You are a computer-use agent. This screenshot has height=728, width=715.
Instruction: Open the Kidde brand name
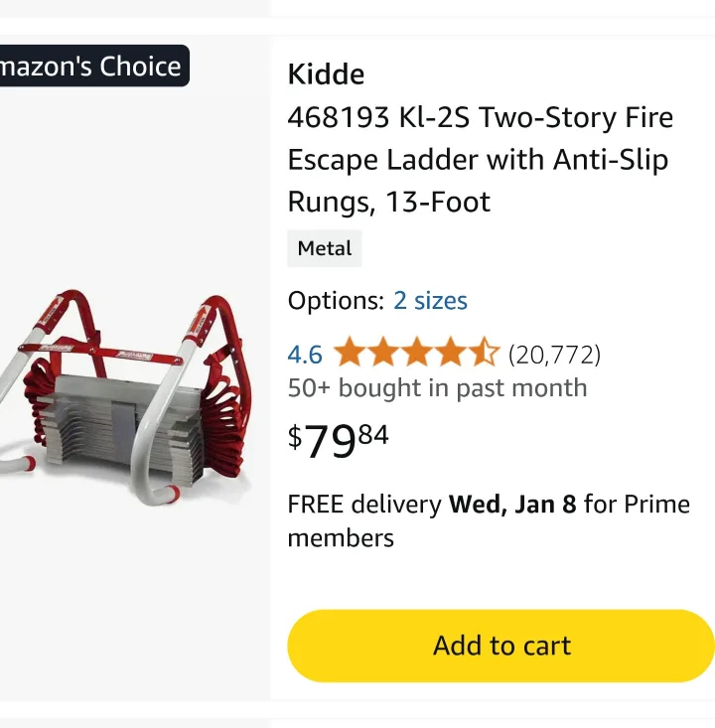click(x=326, y=74)
